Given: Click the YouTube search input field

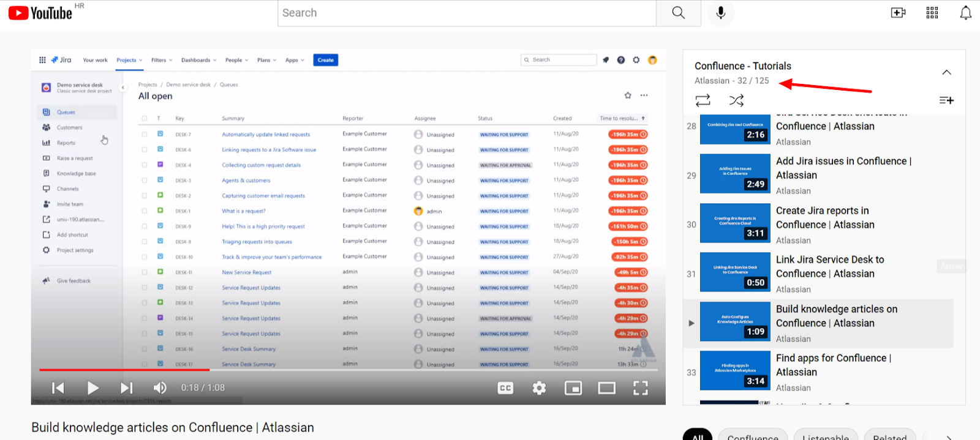Looking at the screenshot, I should 467,13.
